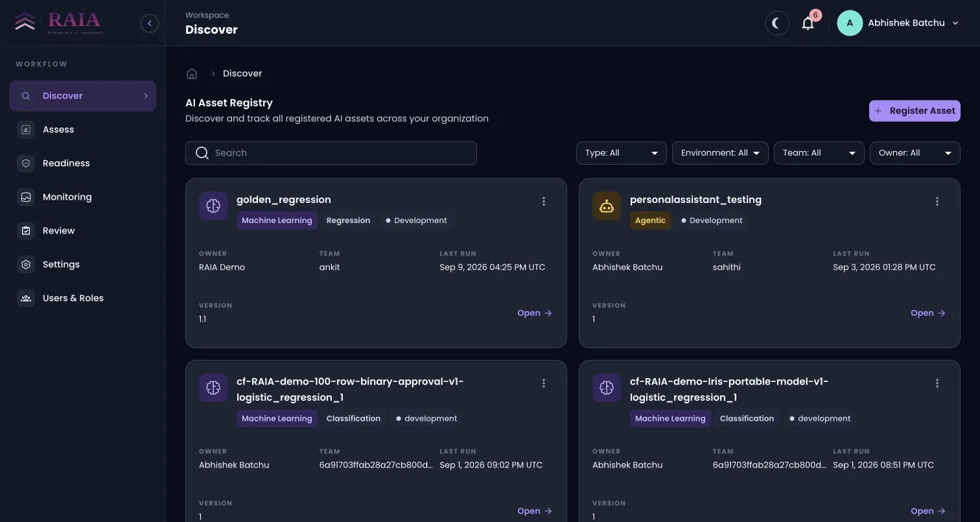Open the Team: All filter dropdown
The image size is (980, 522).
tap(819, 153)
